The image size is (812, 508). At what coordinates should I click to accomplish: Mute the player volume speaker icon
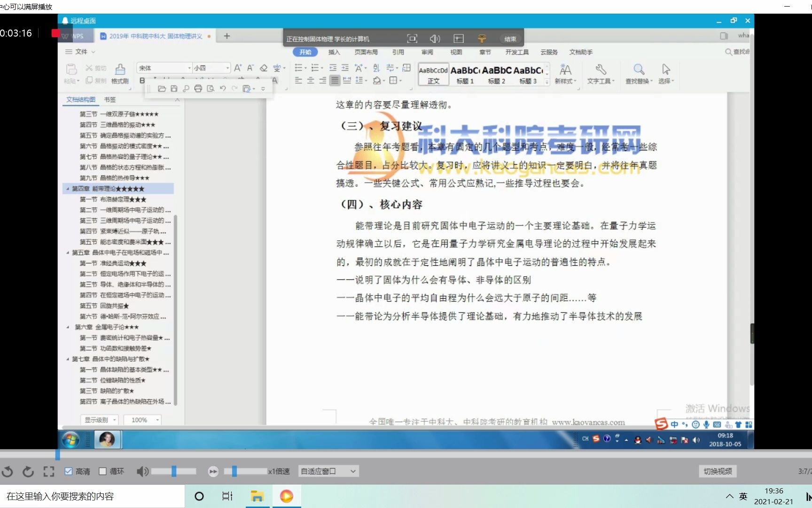pyautogui.click(x=142, y=471)
